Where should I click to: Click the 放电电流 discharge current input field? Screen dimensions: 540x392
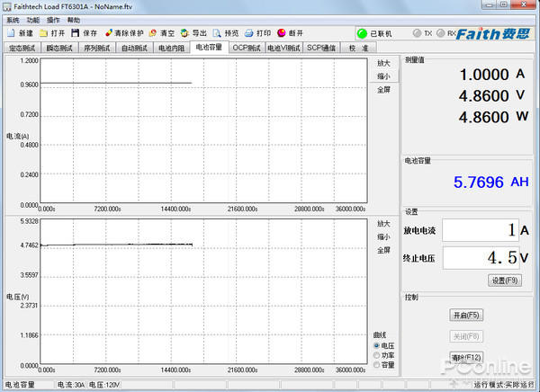[481, 230]
